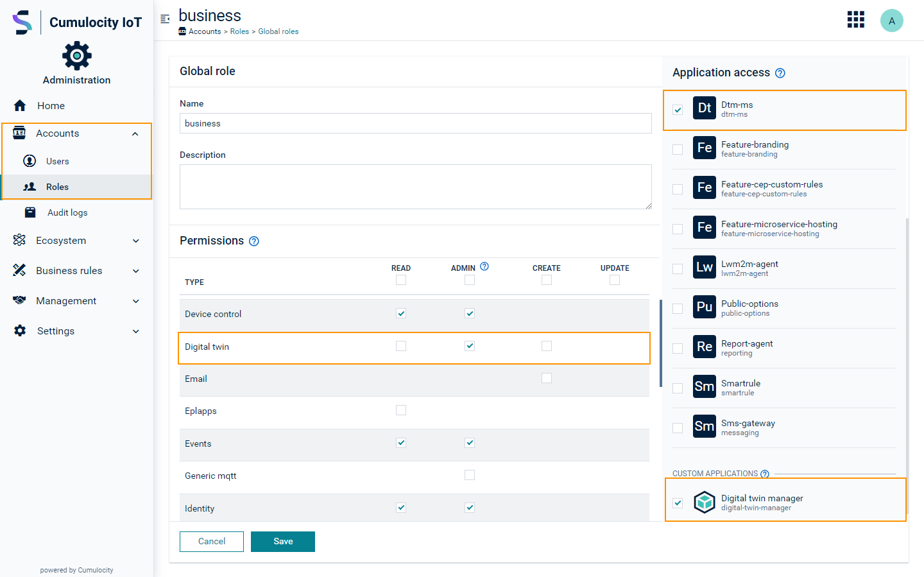Click the Management handshake icon

19,300
